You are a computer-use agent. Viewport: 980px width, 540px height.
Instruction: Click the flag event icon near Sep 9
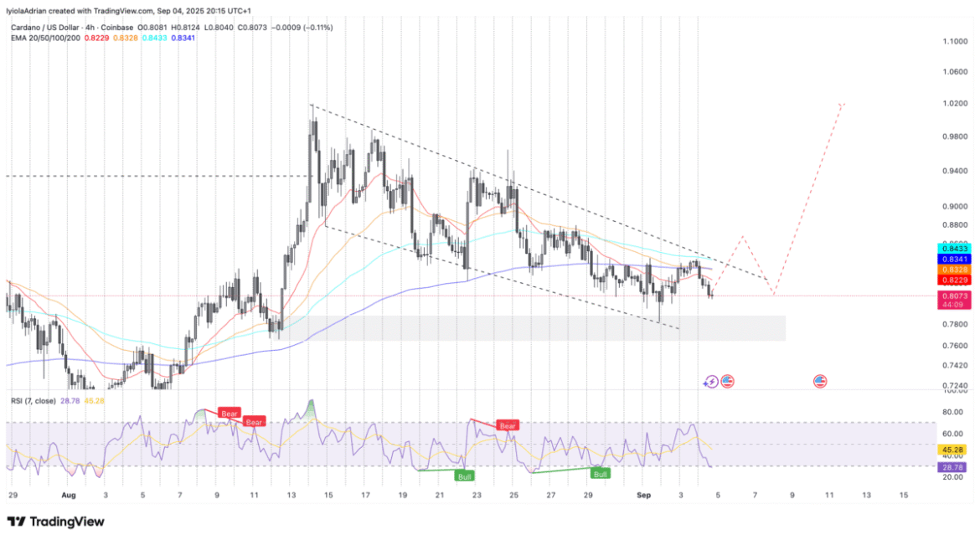[x=820, y=382]
